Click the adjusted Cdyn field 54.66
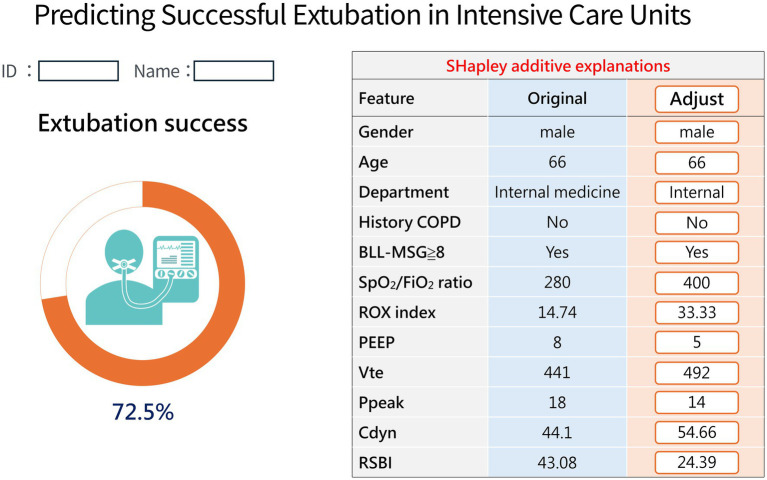 [697, 433]
